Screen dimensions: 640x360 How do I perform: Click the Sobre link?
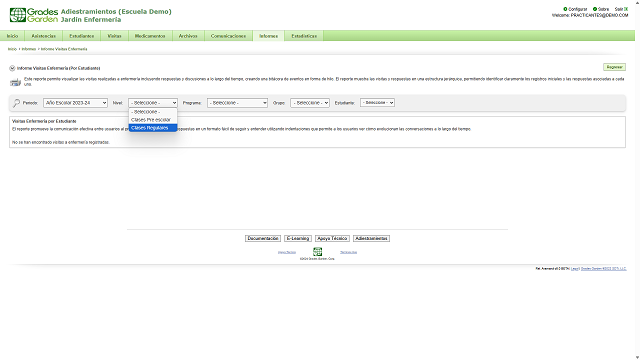pos(603,9)
